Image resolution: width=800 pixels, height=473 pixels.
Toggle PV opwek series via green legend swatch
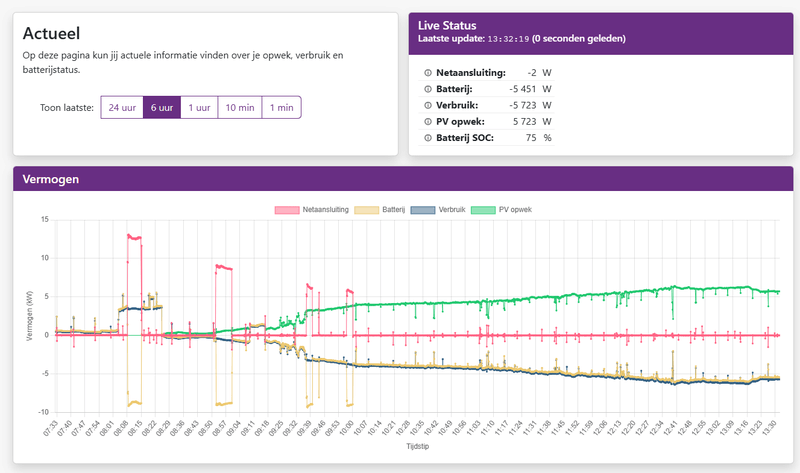point(483,210)
